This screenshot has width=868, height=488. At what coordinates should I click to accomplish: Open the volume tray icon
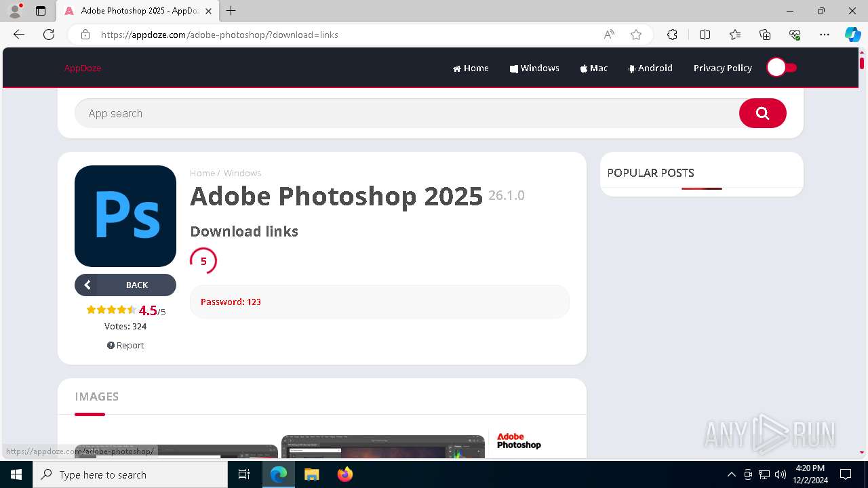[x=781, y=474]
